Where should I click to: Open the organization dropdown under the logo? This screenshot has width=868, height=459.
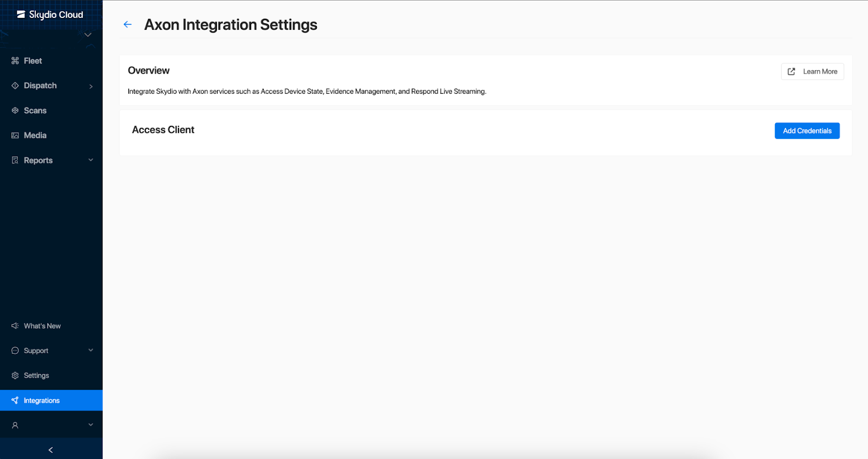tap(88, 35)
